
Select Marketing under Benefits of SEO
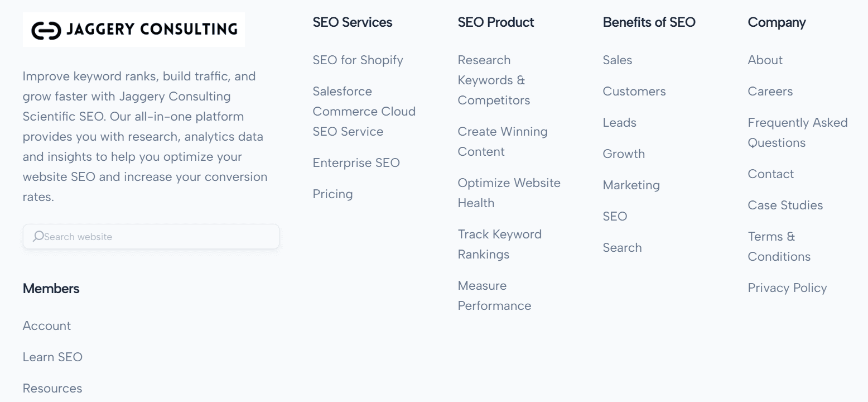coord(631,185)
